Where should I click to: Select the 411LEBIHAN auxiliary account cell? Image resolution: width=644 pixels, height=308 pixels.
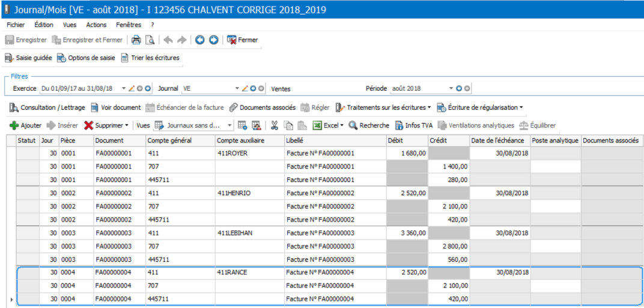coord(249,233)
